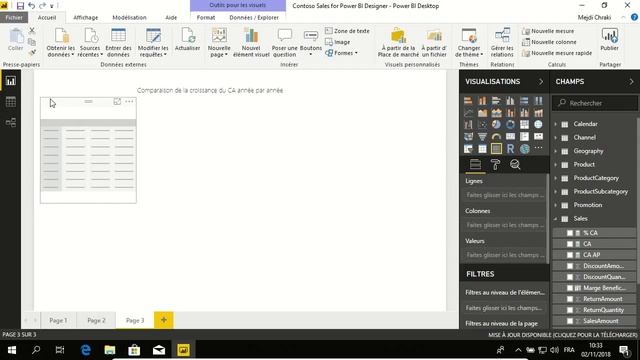
Task: Check the SalesAmount field
Action: coord(570,321)
